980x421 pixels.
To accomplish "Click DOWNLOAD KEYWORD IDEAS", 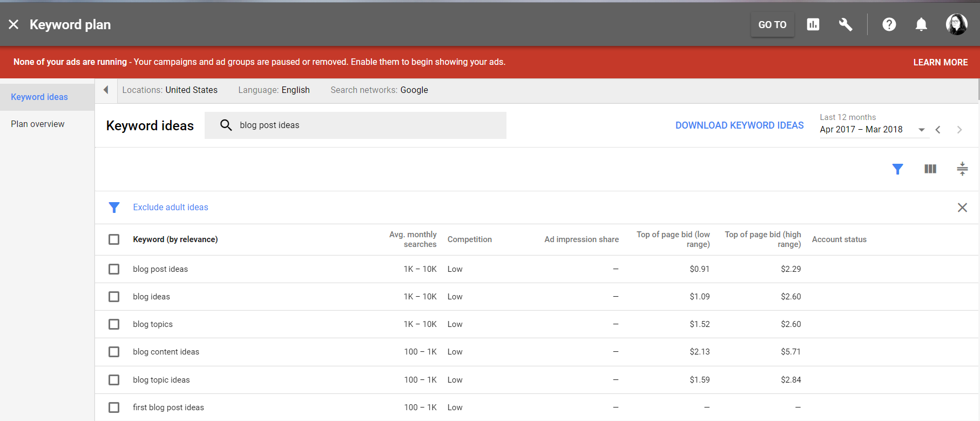I will [x=739, y=125].
